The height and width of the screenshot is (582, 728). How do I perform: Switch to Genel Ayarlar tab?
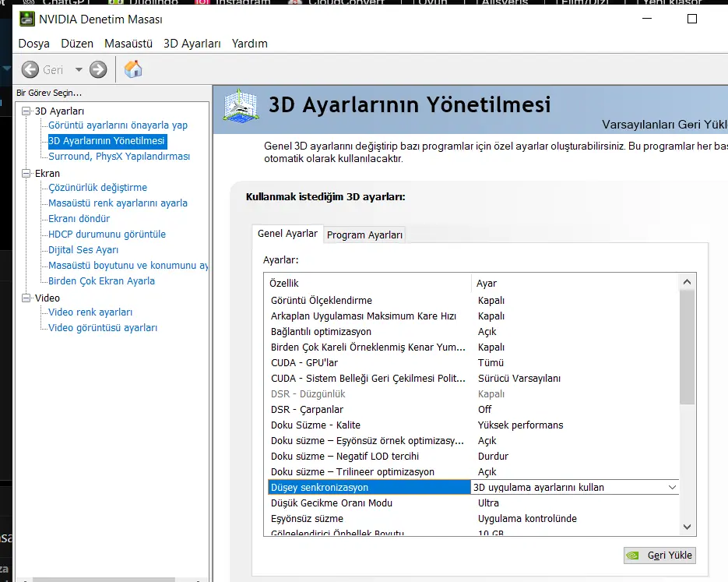[287, 234]
